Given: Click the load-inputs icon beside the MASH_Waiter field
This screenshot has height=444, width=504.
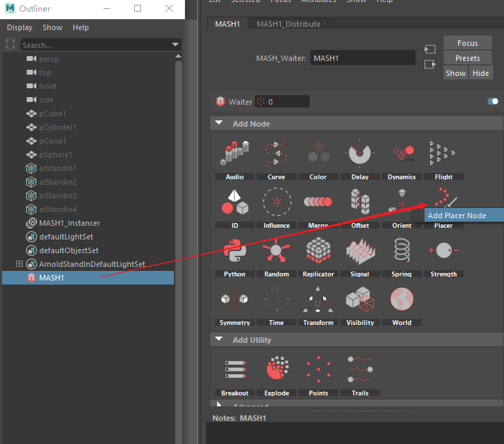Looking at the screenshot, I should 430,49.
